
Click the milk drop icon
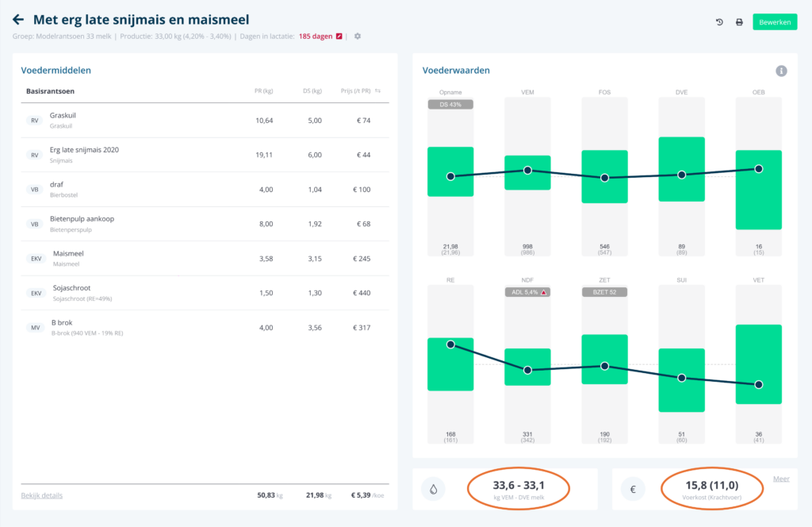click(x=434, y=490)
